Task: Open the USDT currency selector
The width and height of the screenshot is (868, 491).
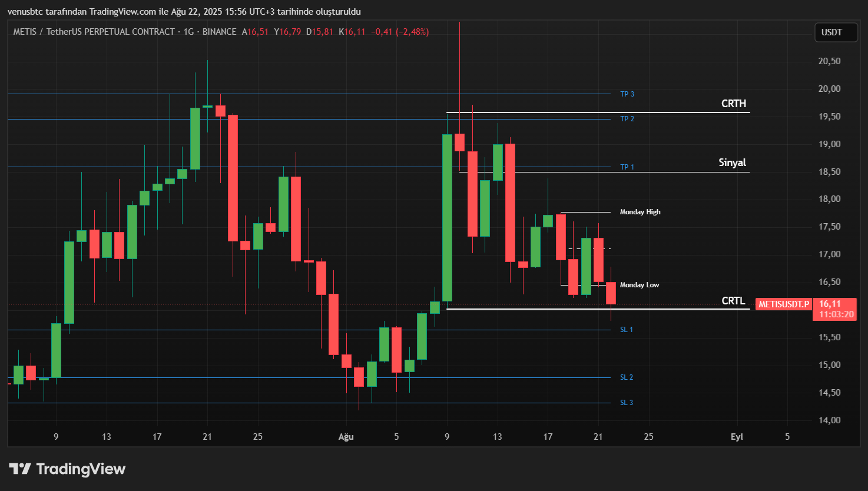Action: [x=835, y=32]
